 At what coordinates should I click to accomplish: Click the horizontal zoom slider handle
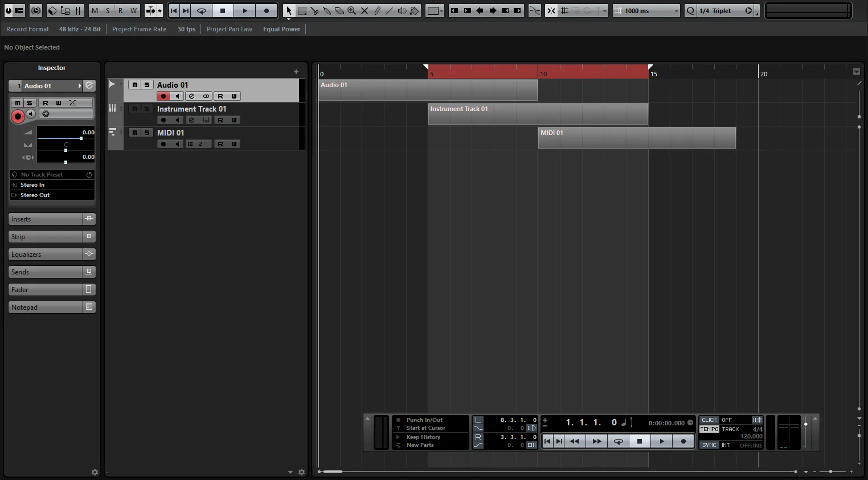click(x=830, y=472)
